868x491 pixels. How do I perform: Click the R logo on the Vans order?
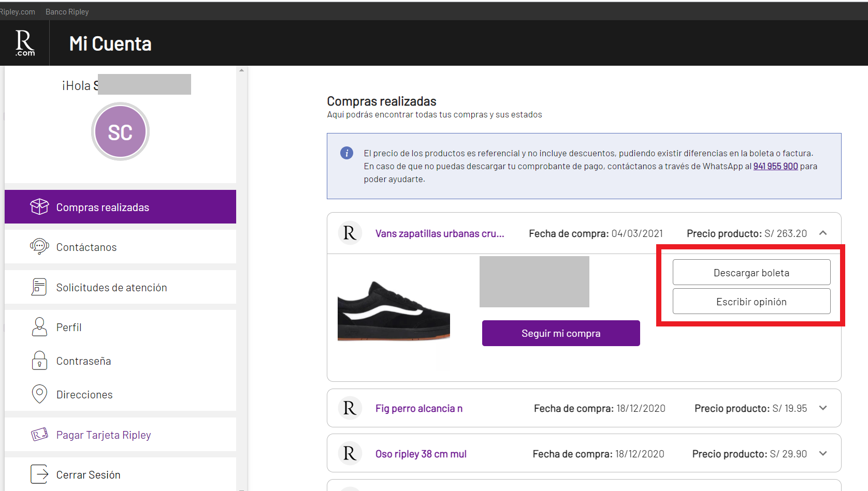click(350, 233)
